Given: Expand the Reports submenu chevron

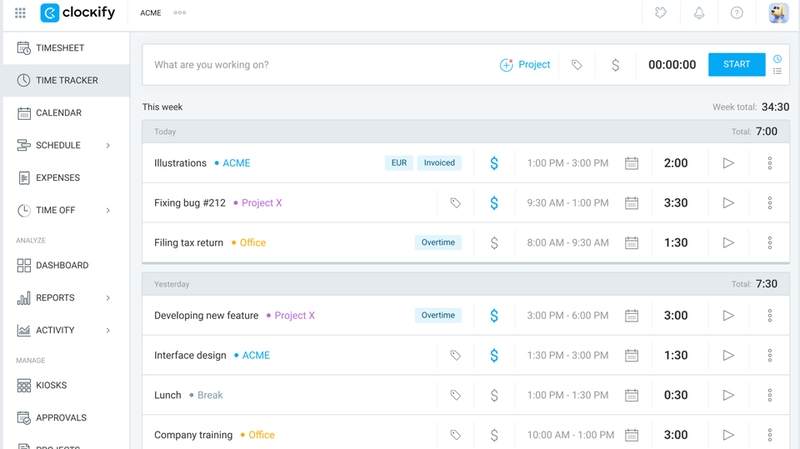Looking at the screenshot, I should [108, 297].
